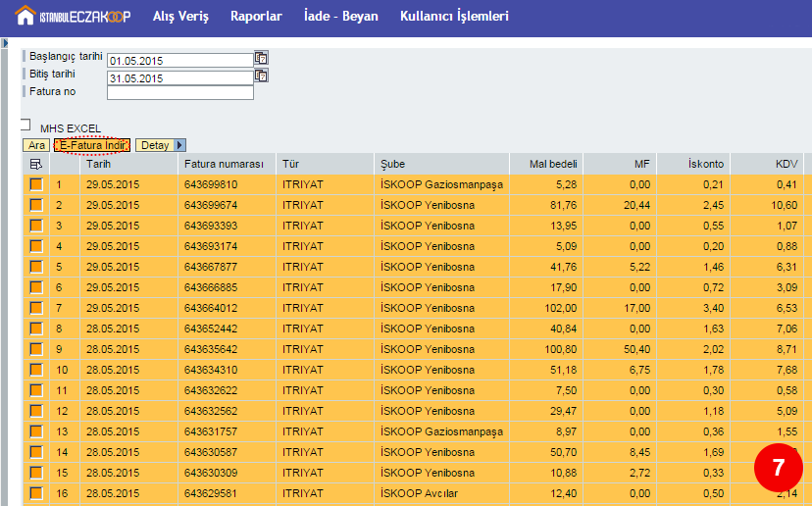Click the Bitiş tarihi date field
The height and width of the screenshot is (506, 812).
[180, 78]
